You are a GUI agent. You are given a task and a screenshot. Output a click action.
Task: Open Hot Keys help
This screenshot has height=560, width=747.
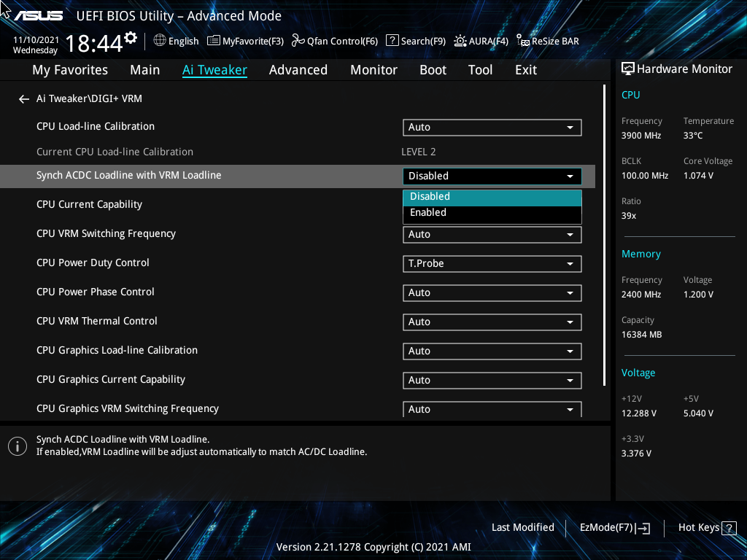707,528
